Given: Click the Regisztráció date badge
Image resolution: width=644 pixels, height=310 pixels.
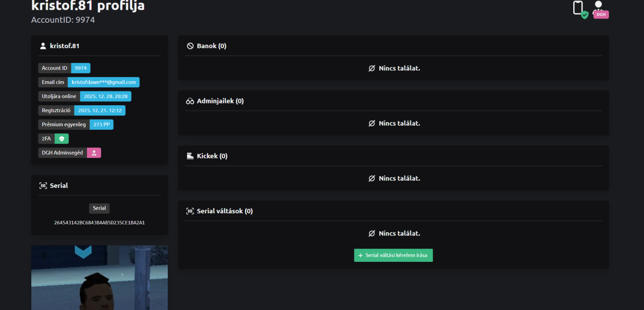Looking at the screenshot, I should pos(100,111).
